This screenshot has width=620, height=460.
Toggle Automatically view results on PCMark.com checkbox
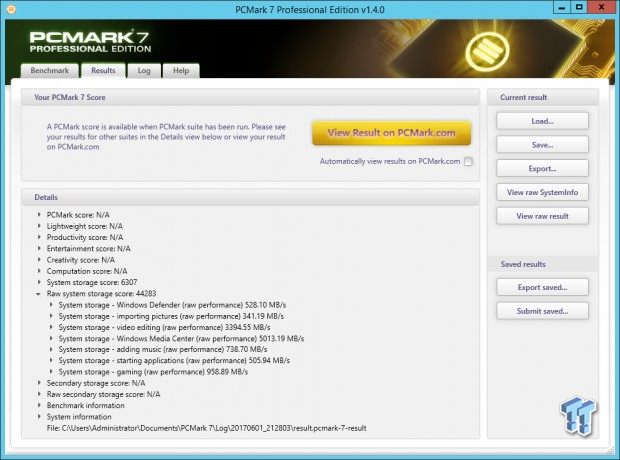[x=468, y=161]
